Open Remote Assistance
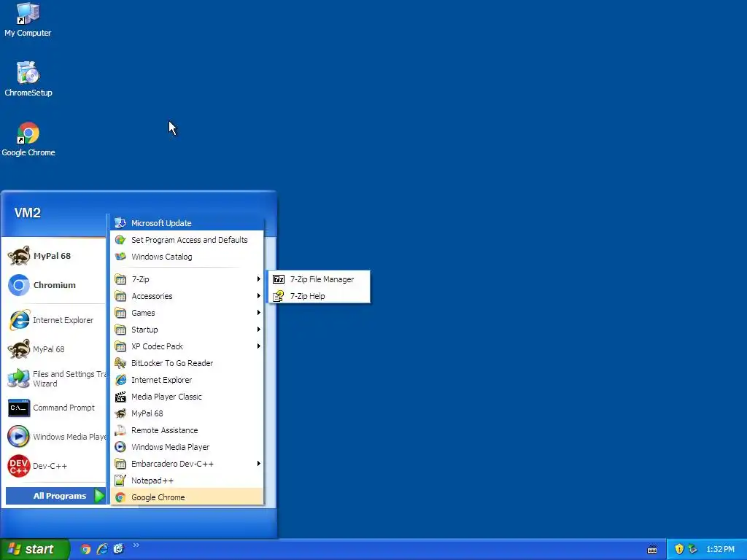The height and width of the screenshot is (560, 747). [187, 430]
